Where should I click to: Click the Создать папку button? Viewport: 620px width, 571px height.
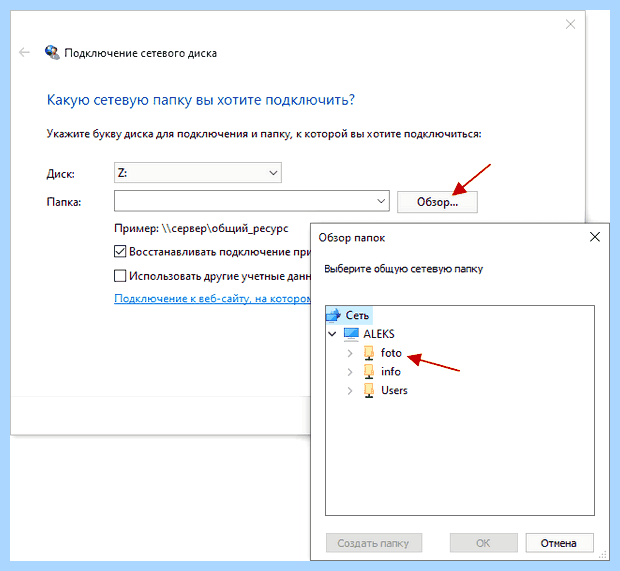tap(374, 543)
